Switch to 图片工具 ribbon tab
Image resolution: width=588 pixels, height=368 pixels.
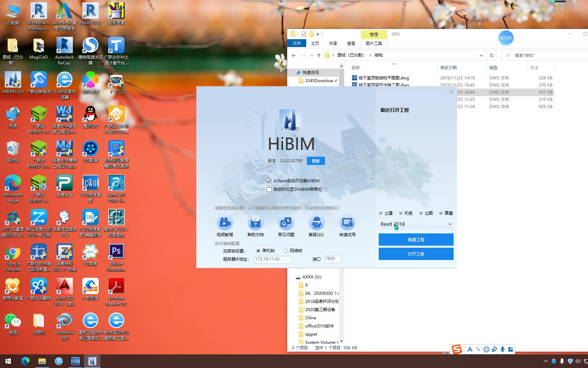[x=374, y=43]
